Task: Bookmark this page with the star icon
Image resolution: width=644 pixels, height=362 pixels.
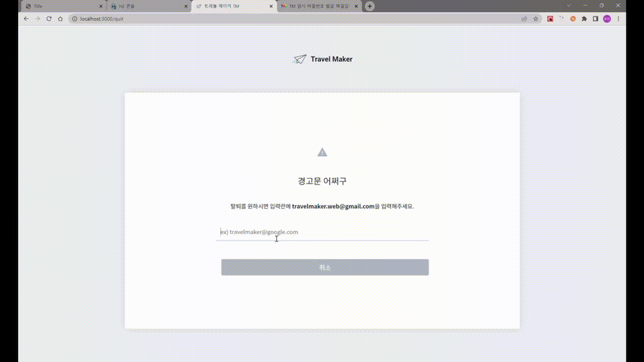Action: (536, 19)
